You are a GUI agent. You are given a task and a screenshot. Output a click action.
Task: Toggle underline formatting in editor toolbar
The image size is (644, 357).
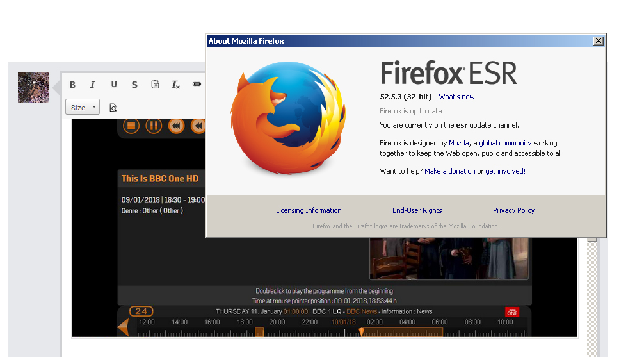(114, 85)
